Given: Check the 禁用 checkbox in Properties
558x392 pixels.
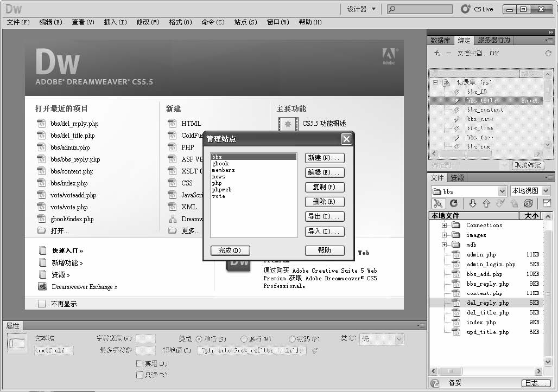Looking at the screenshot, I should tap(140, 364).
